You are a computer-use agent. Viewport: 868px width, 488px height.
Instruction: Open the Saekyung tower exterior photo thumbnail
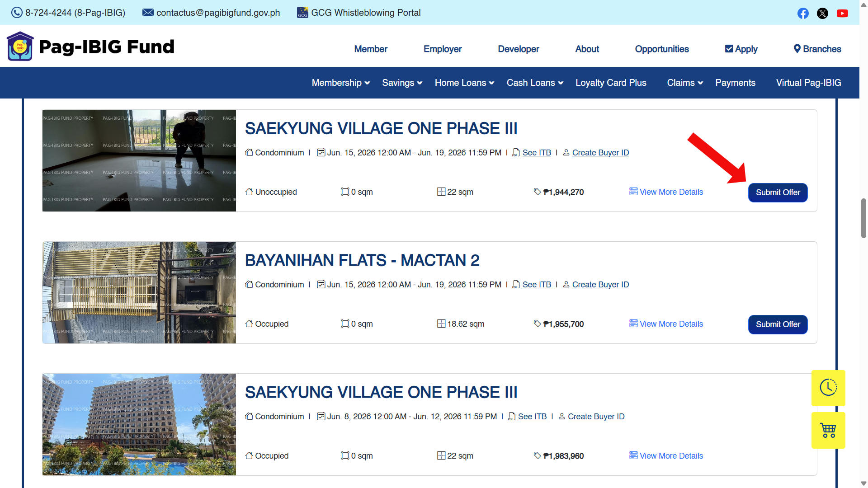click(x=139, y=424)
